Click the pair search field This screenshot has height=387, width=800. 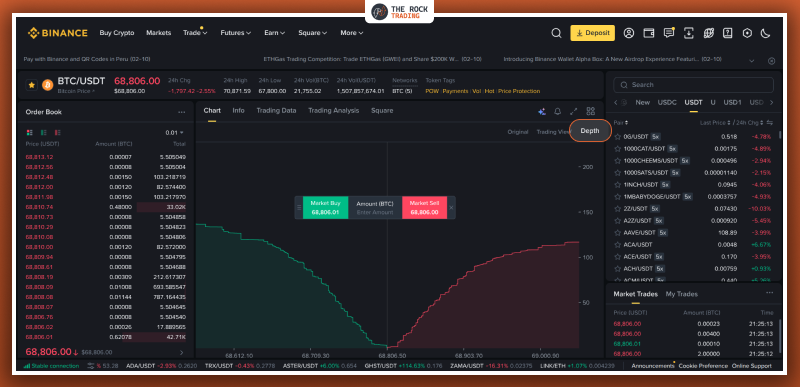click(x=693, y=85)
